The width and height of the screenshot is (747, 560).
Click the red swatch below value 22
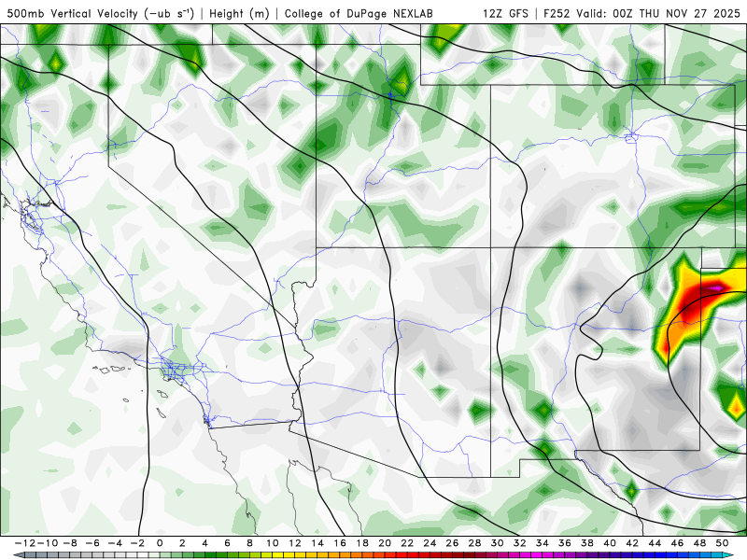tap(413, 555)
